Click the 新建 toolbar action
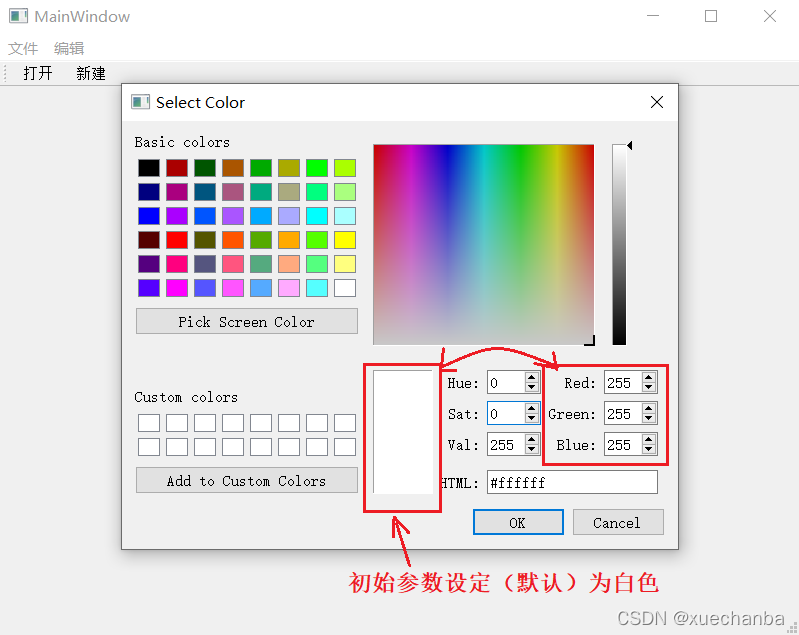 tap(91, 73)
